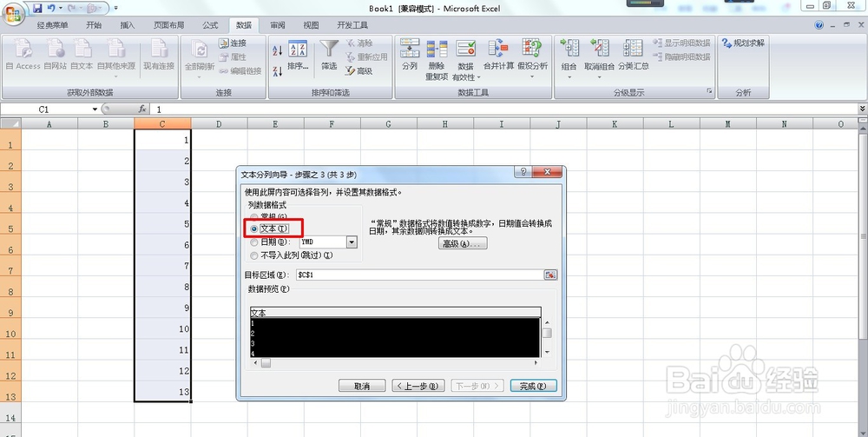
Task: Open Consolidate (合并计算) tool
Action: pyautogui.click(x=499, y=54)
